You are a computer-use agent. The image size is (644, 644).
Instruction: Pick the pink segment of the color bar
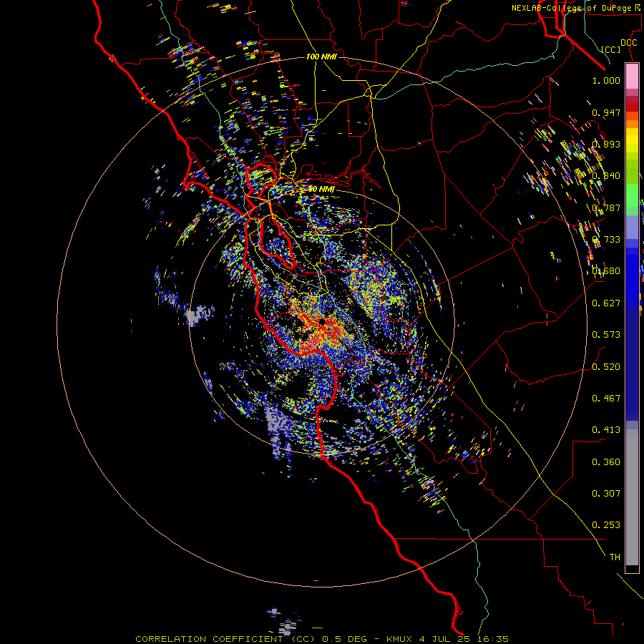632,76
